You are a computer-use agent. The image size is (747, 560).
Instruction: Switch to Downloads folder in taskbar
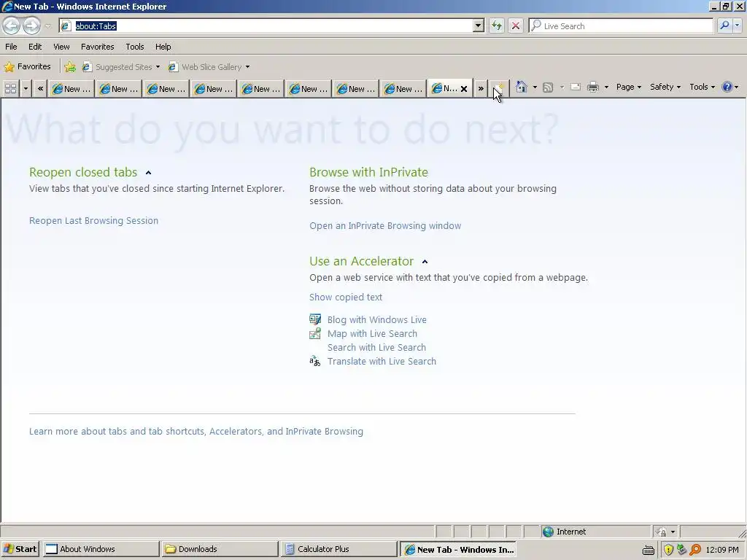[219, 549]
